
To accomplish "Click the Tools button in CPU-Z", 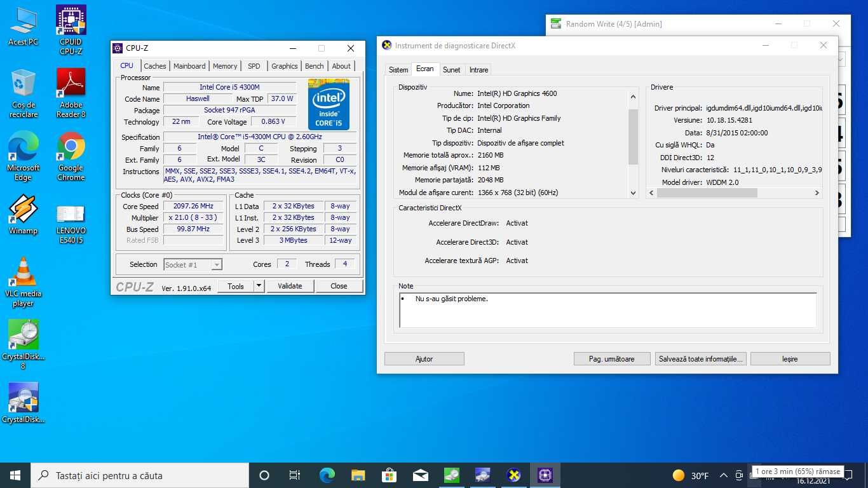I will 236,286.
